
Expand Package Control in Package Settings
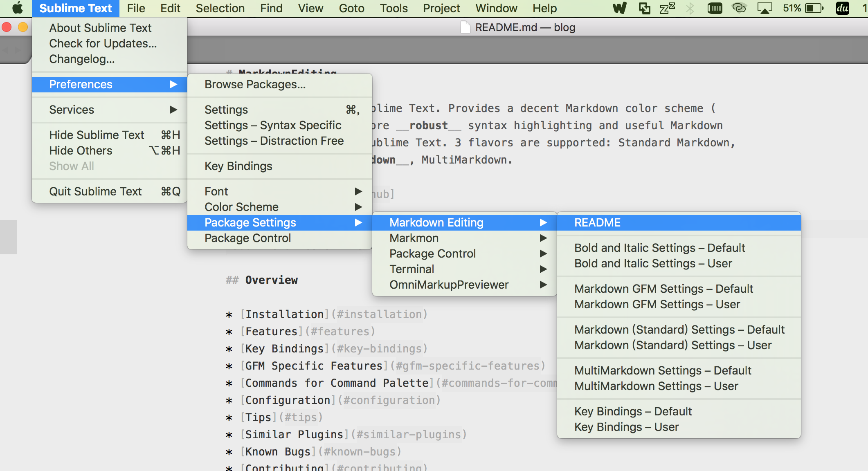point(465,253)
